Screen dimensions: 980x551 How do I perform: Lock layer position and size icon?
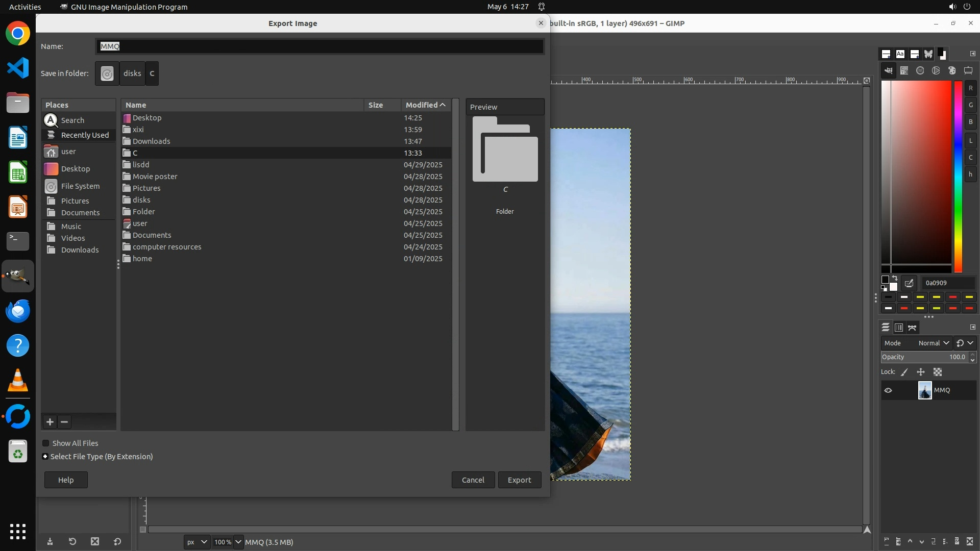(x=920, y=372)
